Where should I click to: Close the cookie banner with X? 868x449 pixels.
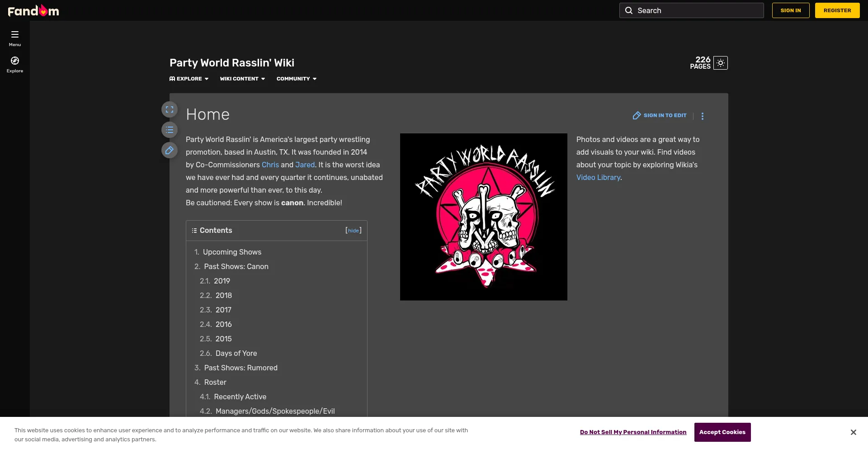click(x=853, y=432)
